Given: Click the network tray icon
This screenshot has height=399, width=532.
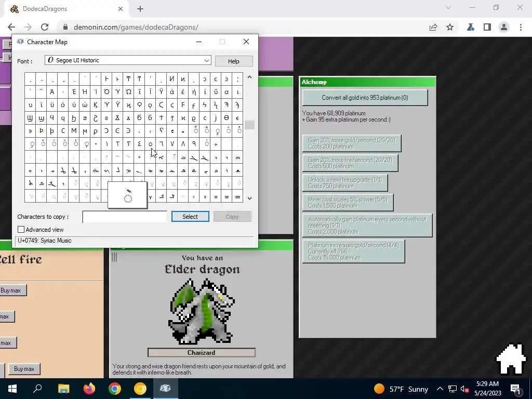Looking at the screenshot, I should click(453, 389).
